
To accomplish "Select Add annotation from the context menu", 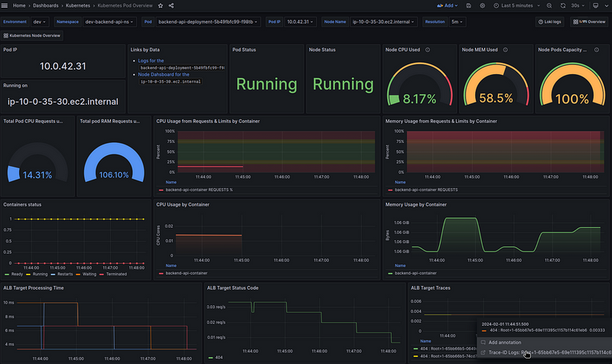I will [x=503, y=342].
